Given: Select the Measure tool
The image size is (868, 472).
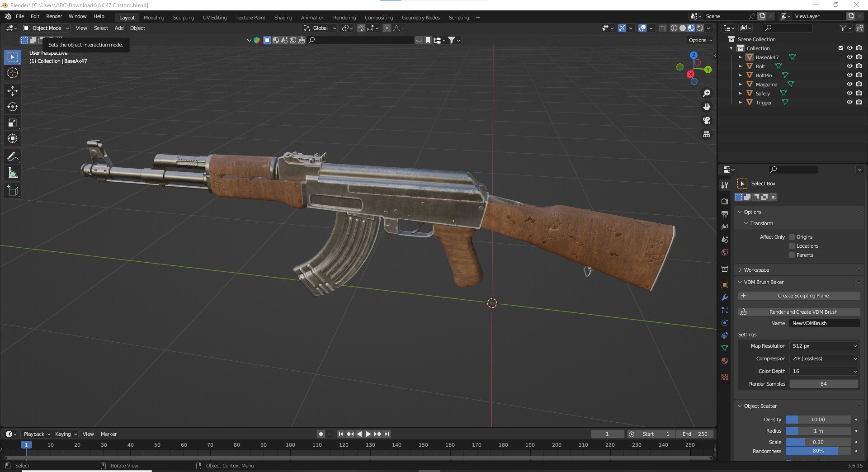Looking at the screenshot, I should (x=13, y=173).
